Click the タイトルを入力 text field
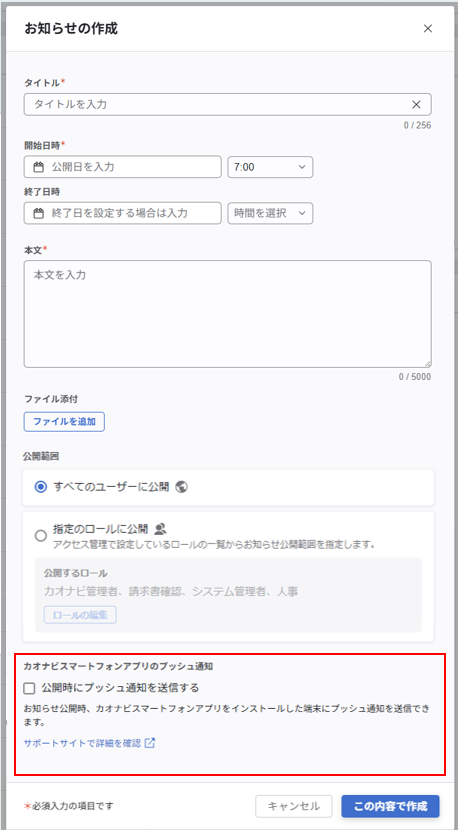Image resolution: width=458 pixels, height=830 pixels. [x=228, y=105]
